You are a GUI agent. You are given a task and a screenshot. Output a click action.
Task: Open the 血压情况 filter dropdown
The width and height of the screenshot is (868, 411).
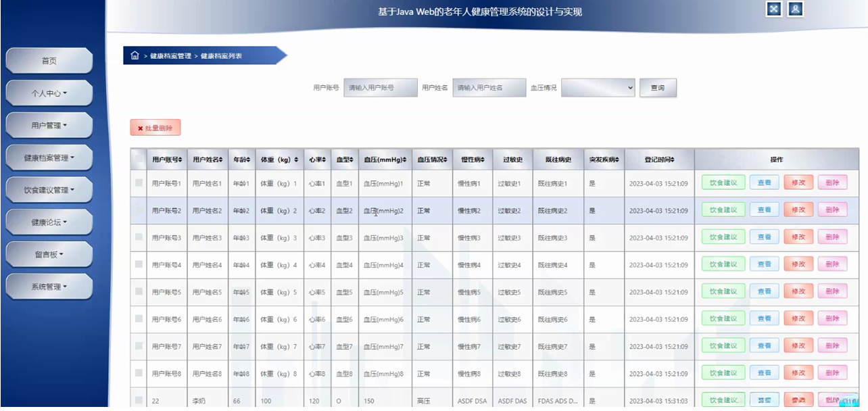(598, 88)
